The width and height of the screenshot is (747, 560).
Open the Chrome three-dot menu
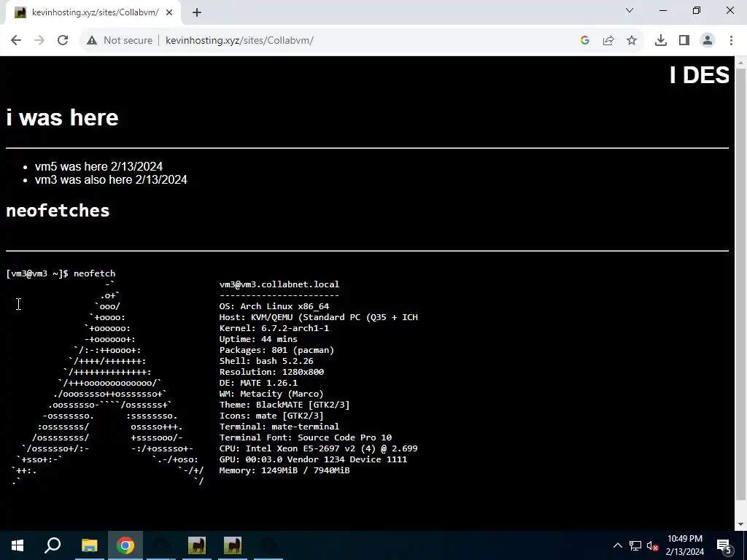click(x=731, y=41)
